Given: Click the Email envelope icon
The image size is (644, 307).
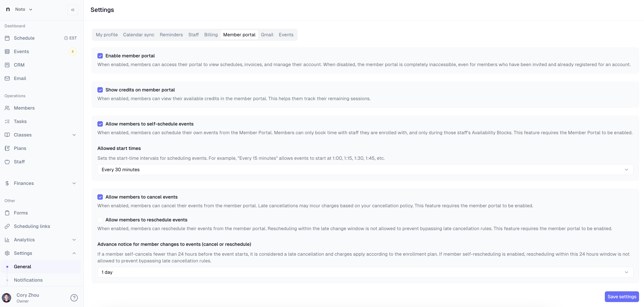Looking at the screenshot, I should pyautogui.click(x=7, y=78).
